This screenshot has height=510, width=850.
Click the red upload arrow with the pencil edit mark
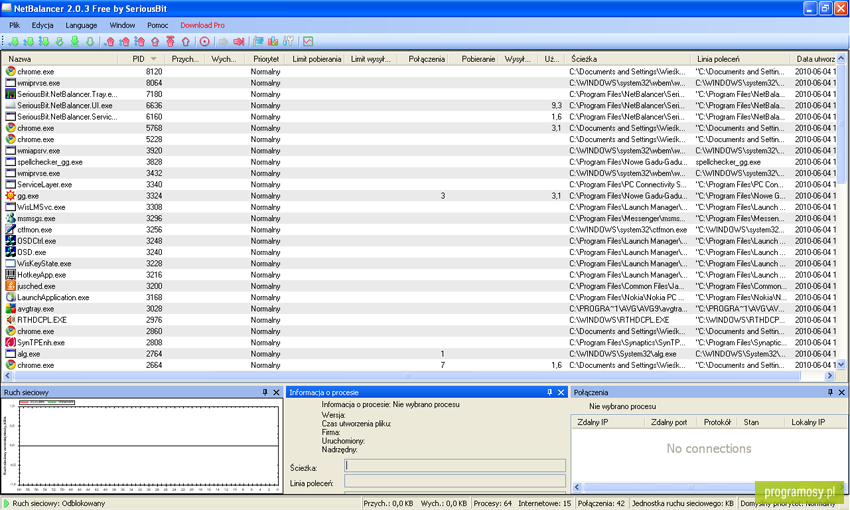click(x=155, y=41)
